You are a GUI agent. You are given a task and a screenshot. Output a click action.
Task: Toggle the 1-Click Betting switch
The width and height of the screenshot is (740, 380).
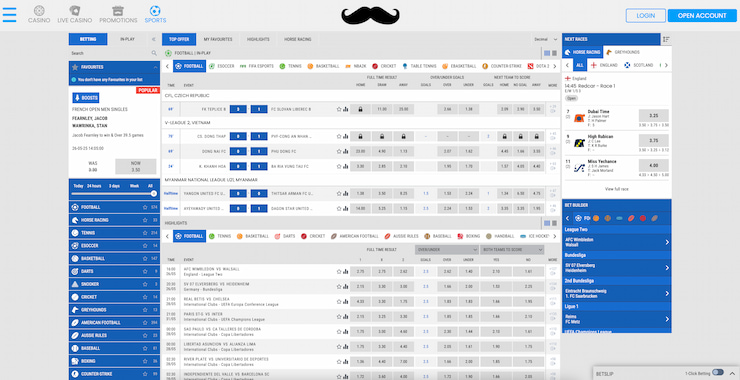(x=718, y=372)
